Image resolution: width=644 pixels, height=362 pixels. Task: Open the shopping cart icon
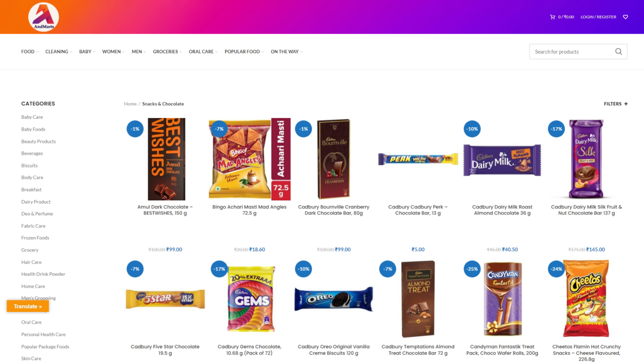click(x=552, y=17)
